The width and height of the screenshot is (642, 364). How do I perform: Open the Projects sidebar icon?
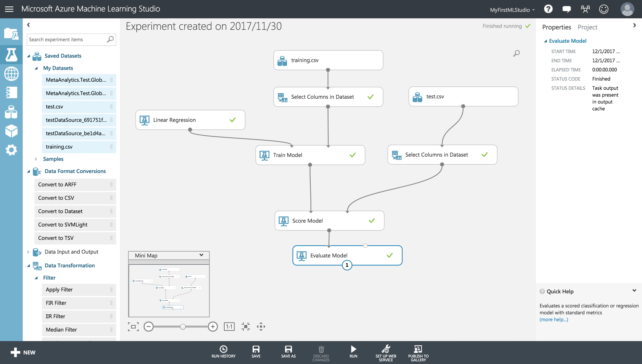pyautogui.click(x=11, y=34)
